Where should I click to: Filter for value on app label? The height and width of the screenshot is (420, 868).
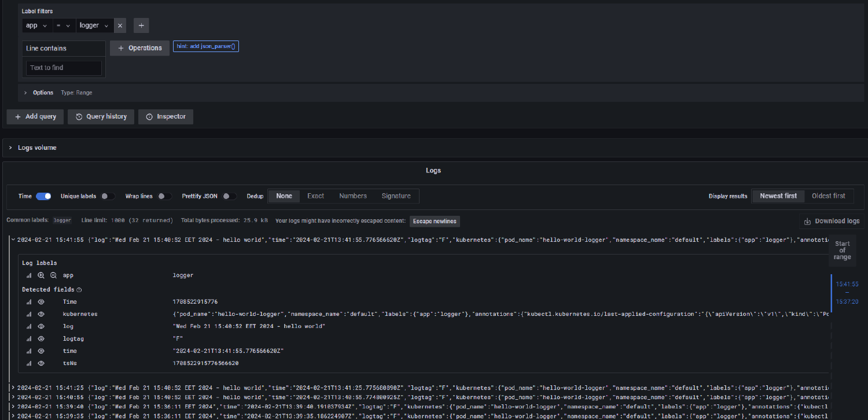tap(41, 276)
